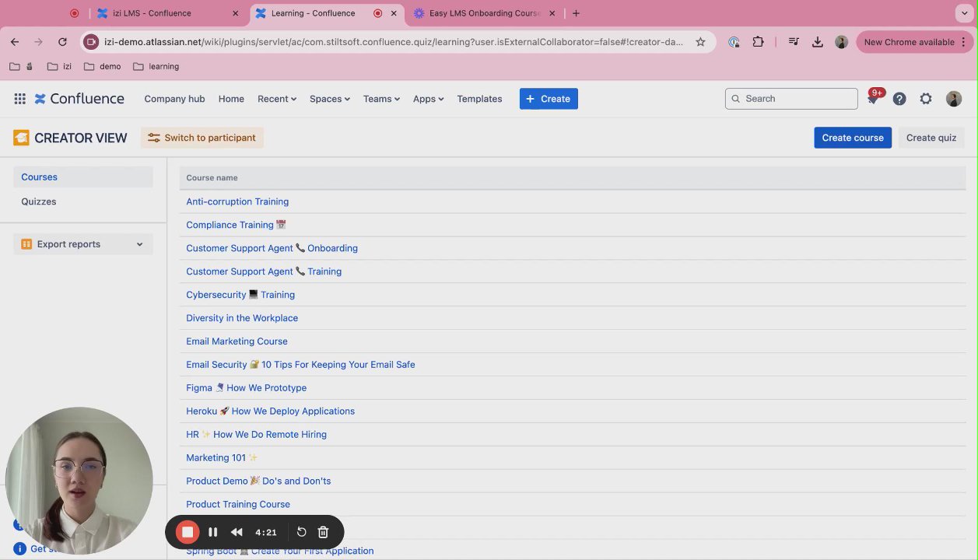Click the browser back arrow
978x560 pixels.
point(15,42)
